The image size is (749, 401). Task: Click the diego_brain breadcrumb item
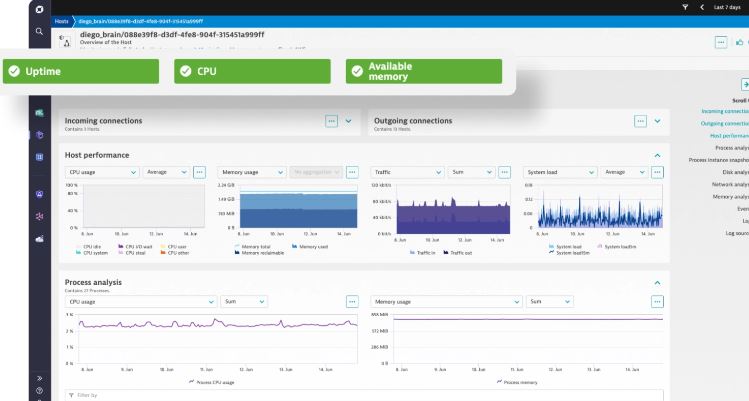pos(141,21)
